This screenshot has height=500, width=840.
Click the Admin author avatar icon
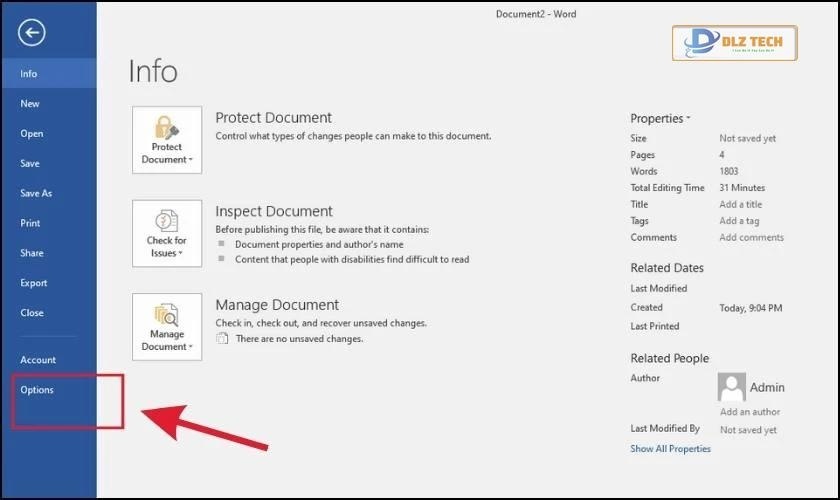click(x=732, y=387)
